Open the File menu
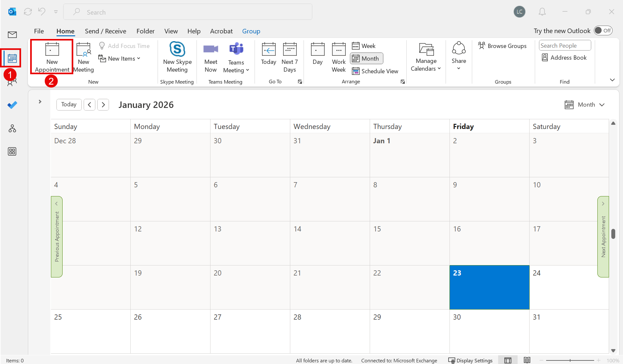Viewport: 623px width, 364px height. 39,31
